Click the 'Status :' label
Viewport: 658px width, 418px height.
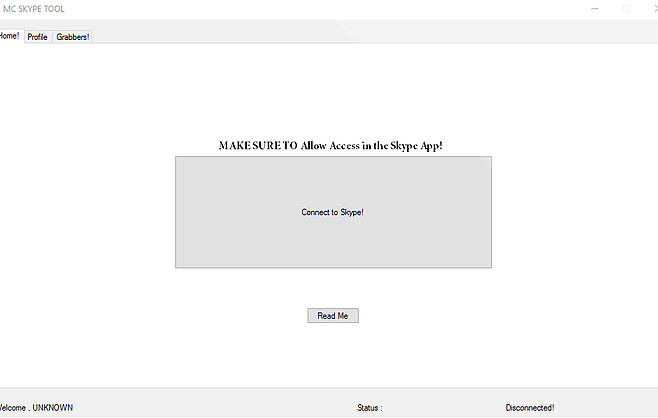tap(370, 408)
